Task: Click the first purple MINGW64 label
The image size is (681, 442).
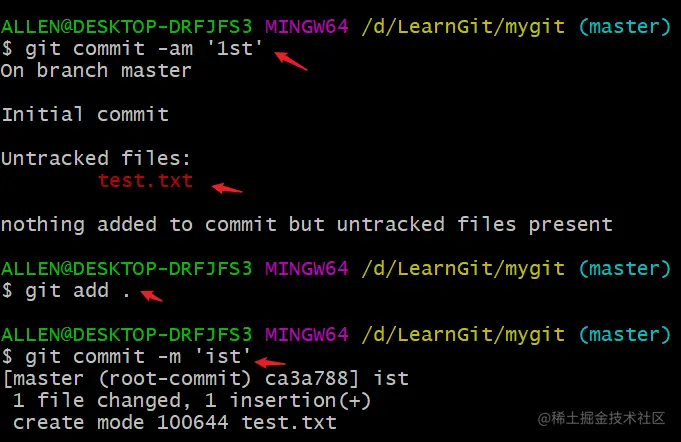Action: click(307, 26)
